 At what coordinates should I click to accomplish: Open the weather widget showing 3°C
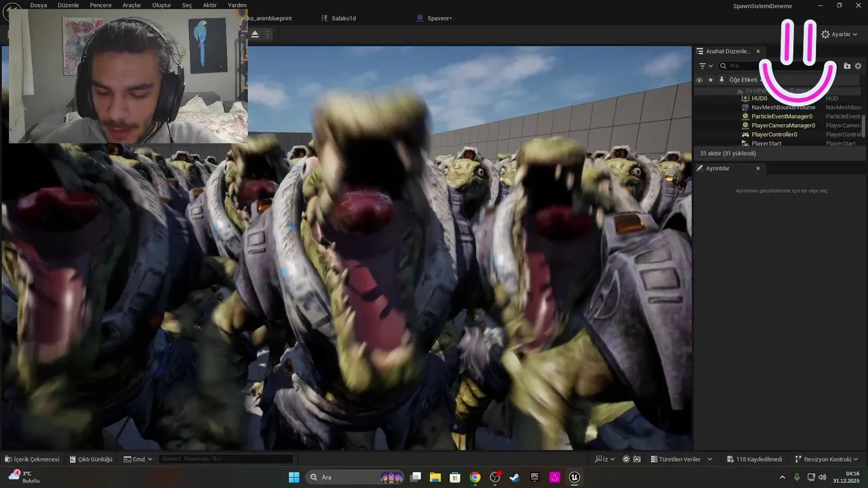pyautogui.click(x=25, y=477)
